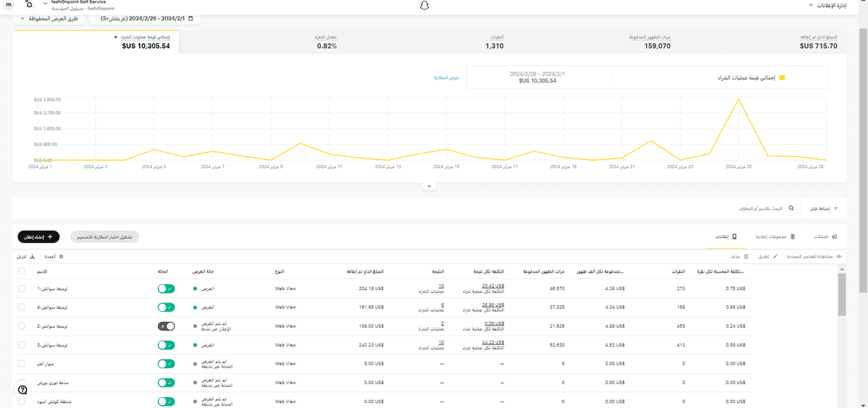Click the Snapchat ghost logo
Image resolution: width=868 pixels, height=408 pixels.
[425, 6]
